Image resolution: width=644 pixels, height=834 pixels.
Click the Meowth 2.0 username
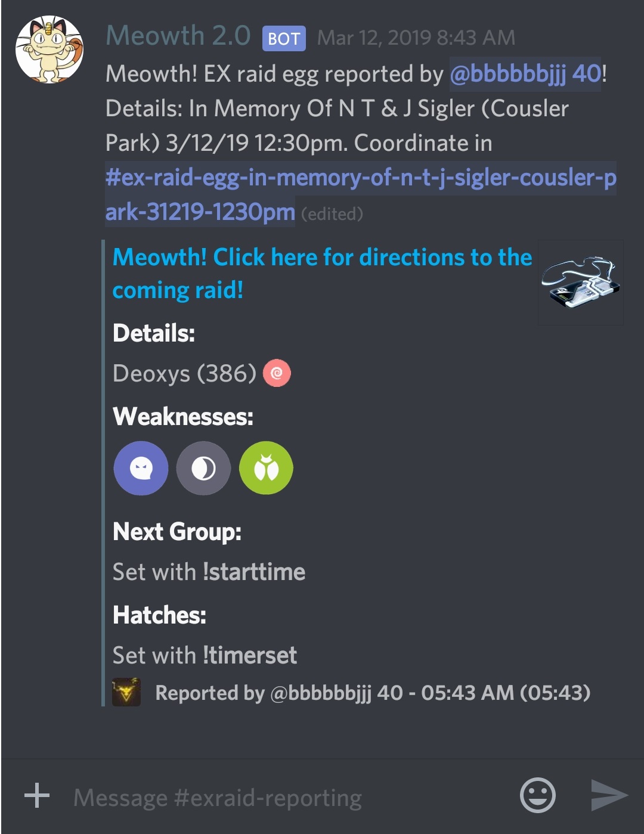coord(177,37)
